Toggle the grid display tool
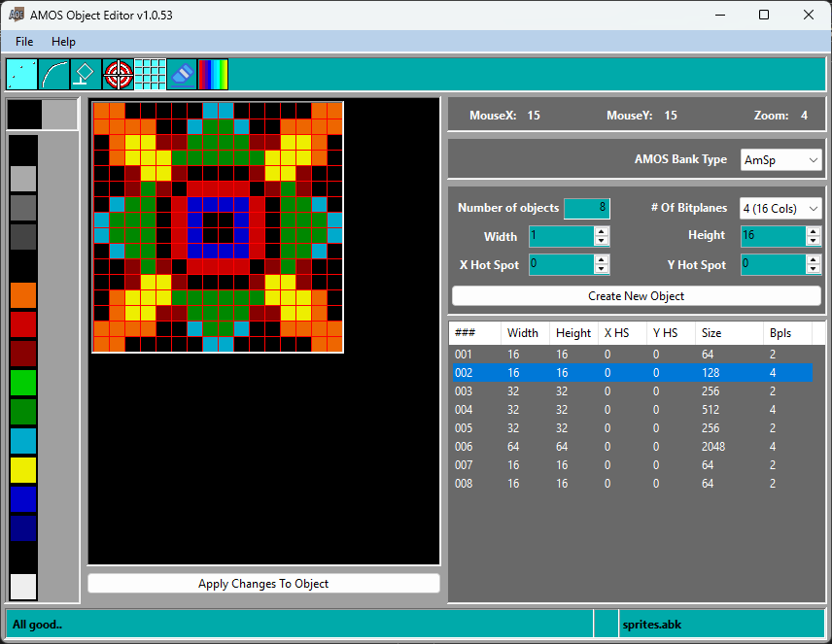Screen dimensions: 832x644 150,74
